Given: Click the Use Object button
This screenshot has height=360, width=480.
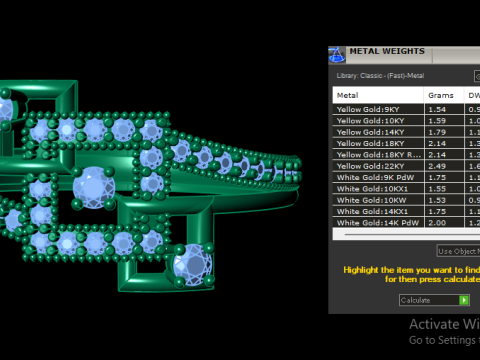Looking at the screenshot, I should pyautogui.click(x=458, y=251).
